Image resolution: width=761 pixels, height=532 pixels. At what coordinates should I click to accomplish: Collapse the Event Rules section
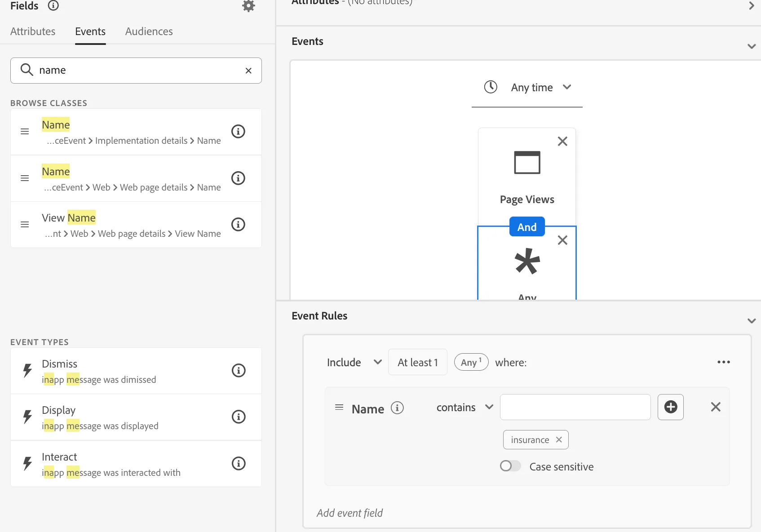(x=751, y=321)
